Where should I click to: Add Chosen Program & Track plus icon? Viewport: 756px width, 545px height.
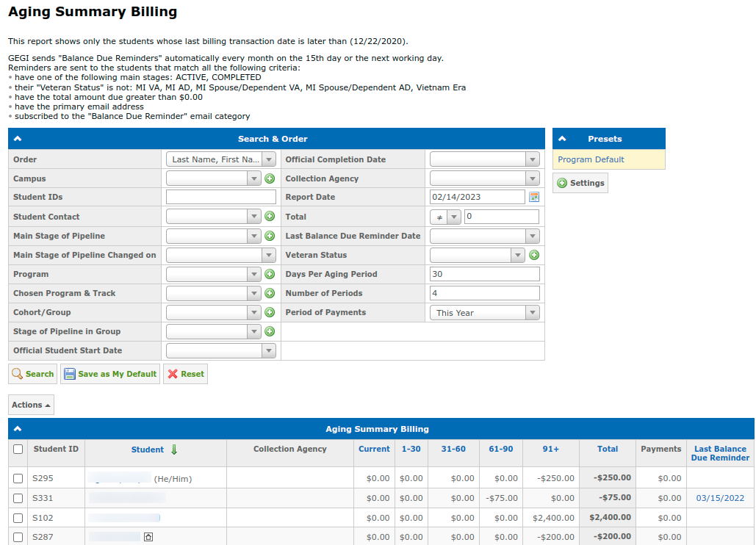point(270,293)
